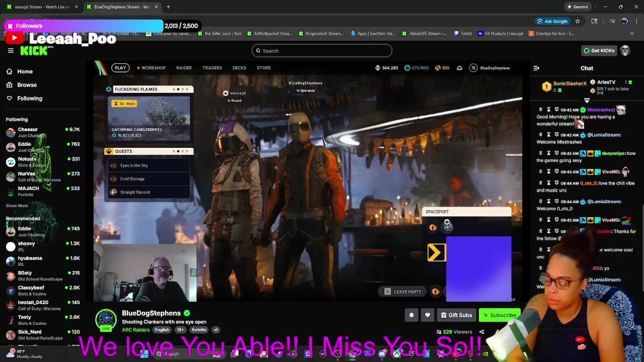Open shoovy recommended channel
Viewport: 644px width, 362px height.
pyautogui.click(x=43, y=246)
